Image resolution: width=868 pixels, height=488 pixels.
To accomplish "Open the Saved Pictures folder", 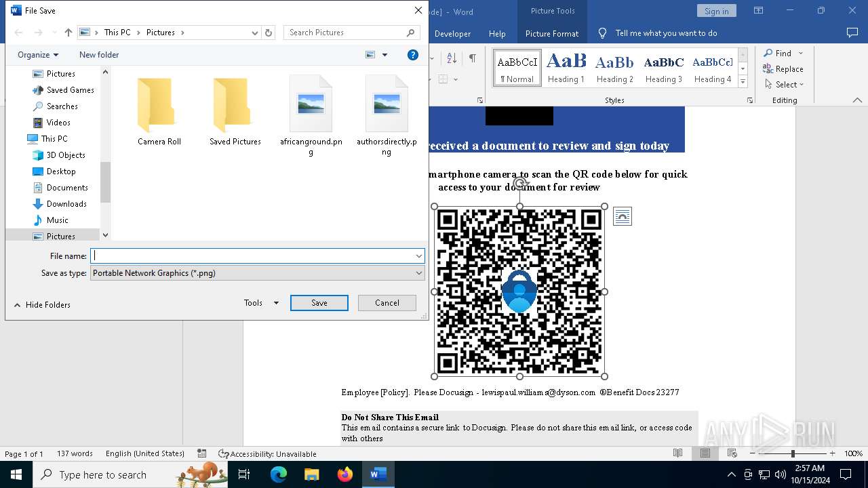I will pyautogui.click(x=235, y=112).
